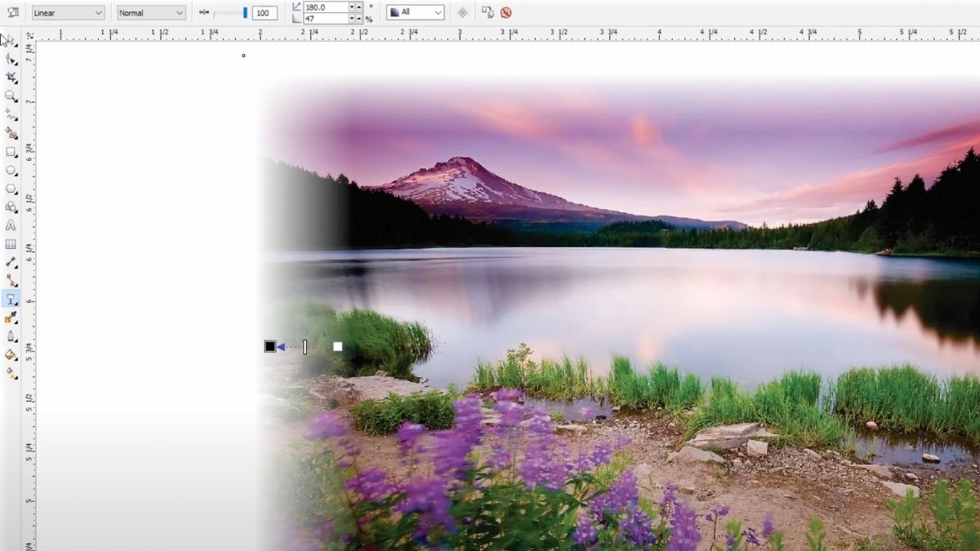
Task: Open the All transparency target dropdown
Action: tap(416, 12)
